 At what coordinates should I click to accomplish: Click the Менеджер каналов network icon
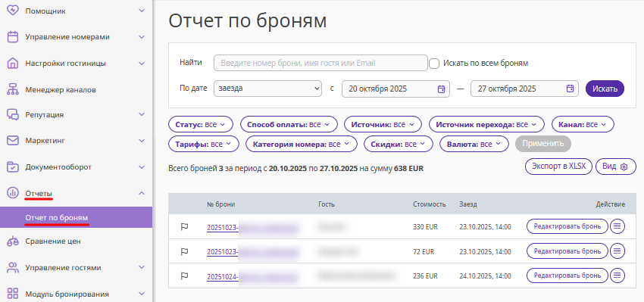[x=13, y=89]
